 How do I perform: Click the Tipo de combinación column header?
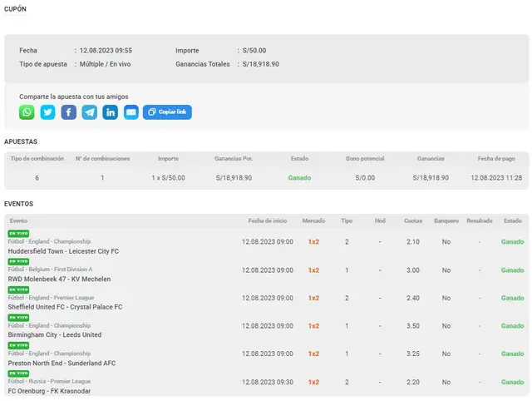point(37,159)
